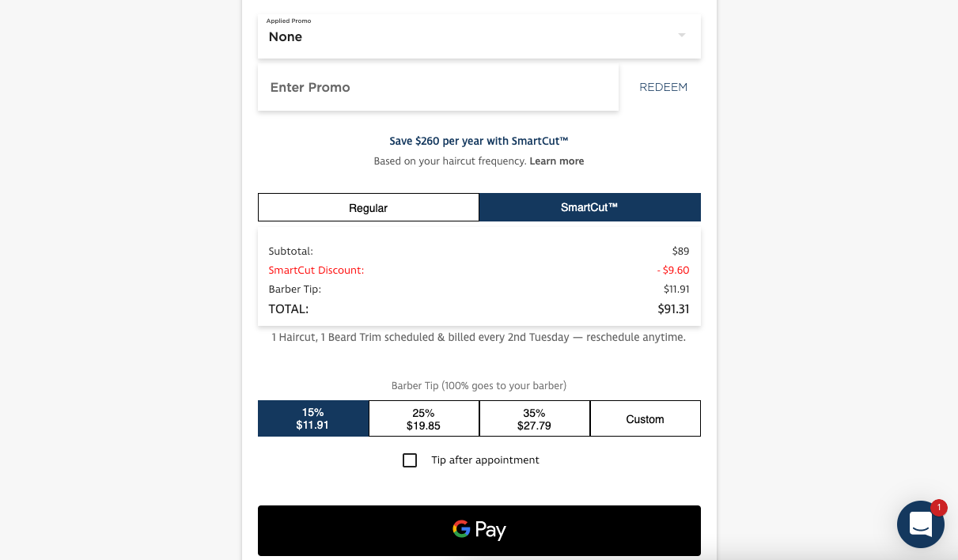
Task: Open the Applied Promo None selector
Action: pyautogui.click(x=479, y=36)
